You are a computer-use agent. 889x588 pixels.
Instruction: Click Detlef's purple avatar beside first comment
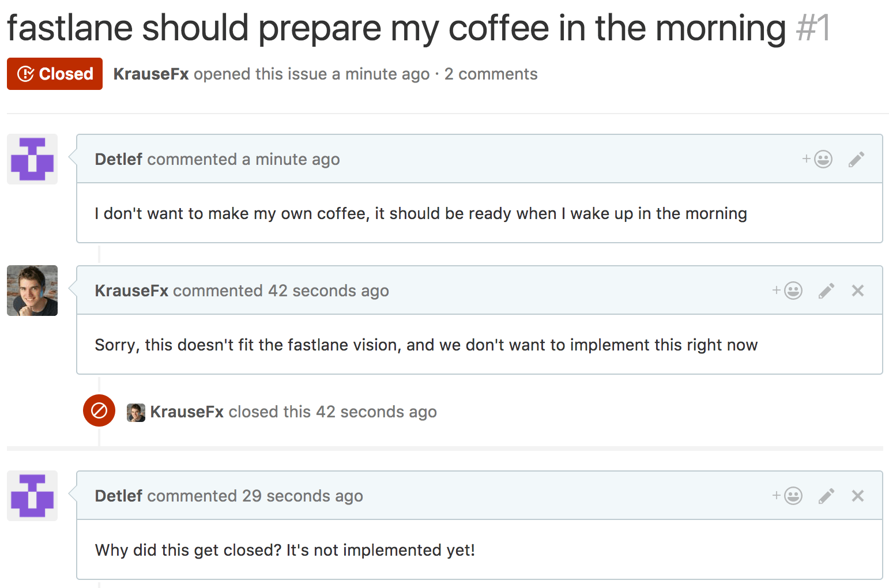pyautogui.click(x=32, y=159)
